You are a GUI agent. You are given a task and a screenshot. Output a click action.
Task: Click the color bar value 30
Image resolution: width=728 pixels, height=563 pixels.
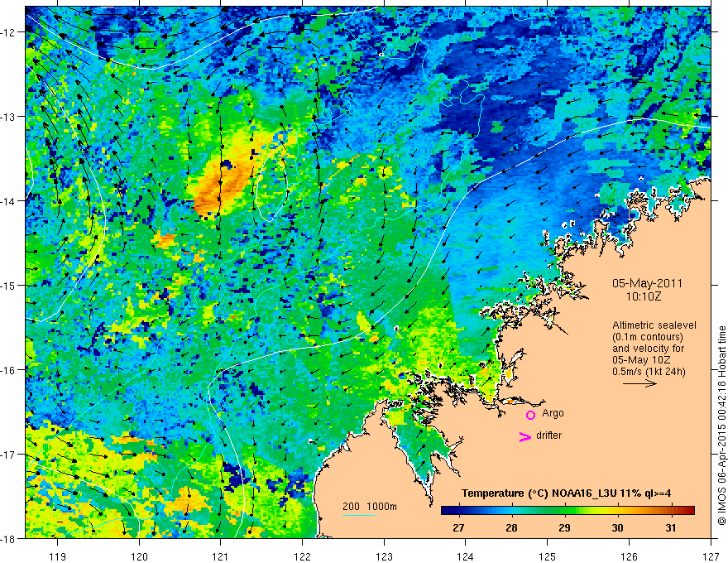click(617, 528)
